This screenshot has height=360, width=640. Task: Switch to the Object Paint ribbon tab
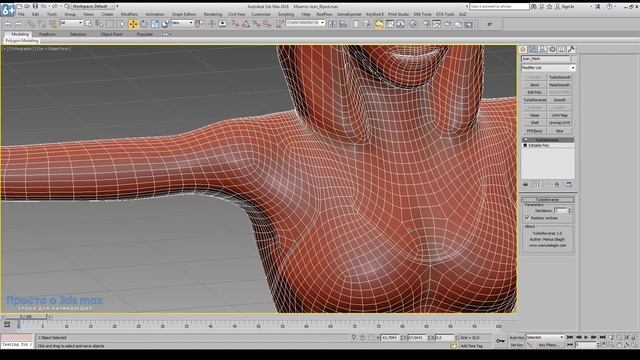pos(111,34)
